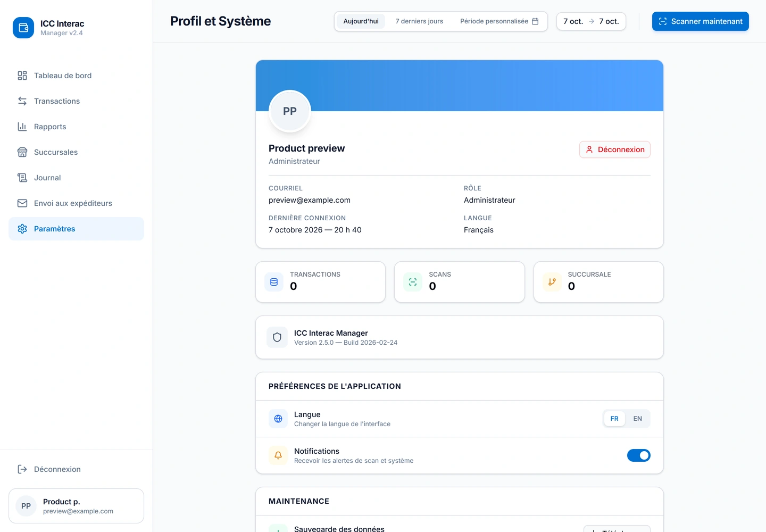Viewport: 766px width, 532px height.
Task: Click the last login date 7 octobre 2026
Action: (x=315, y=230)
